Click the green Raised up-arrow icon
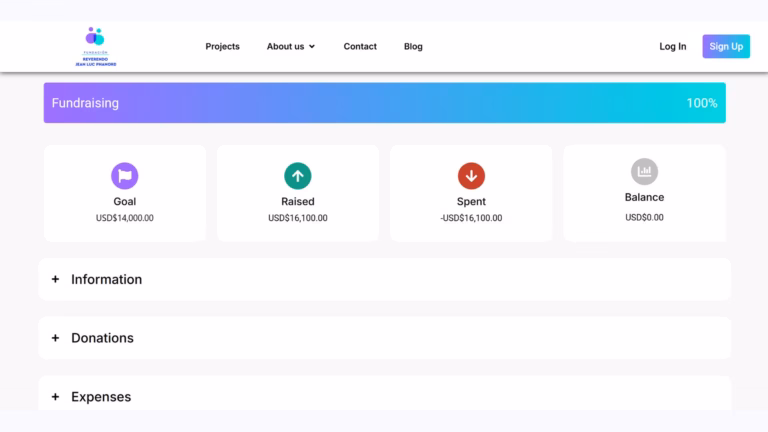Viewport: 768px width, 432px height. (x=297, y=176)
